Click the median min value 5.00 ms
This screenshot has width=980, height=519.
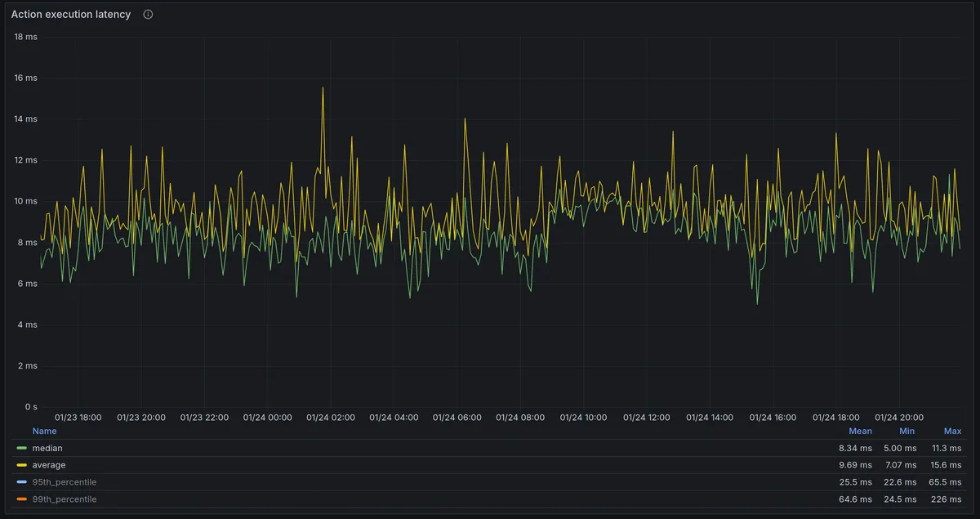pos(899,448)
